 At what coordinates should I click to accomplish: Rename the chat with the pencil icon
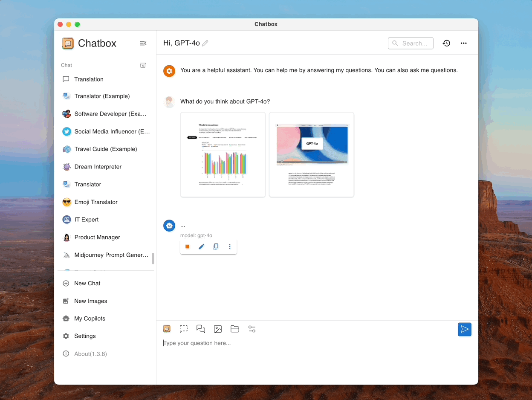(x=205, y=43)
